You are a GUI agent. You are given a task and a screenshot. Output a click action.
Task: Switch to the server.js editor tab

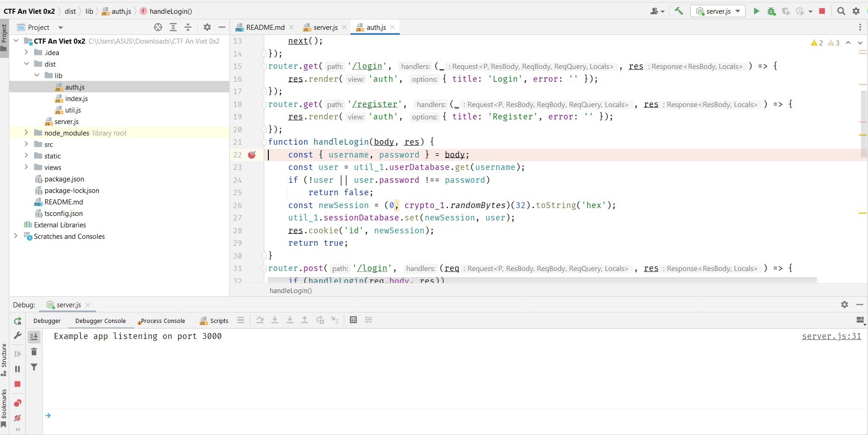pos(325,27)
